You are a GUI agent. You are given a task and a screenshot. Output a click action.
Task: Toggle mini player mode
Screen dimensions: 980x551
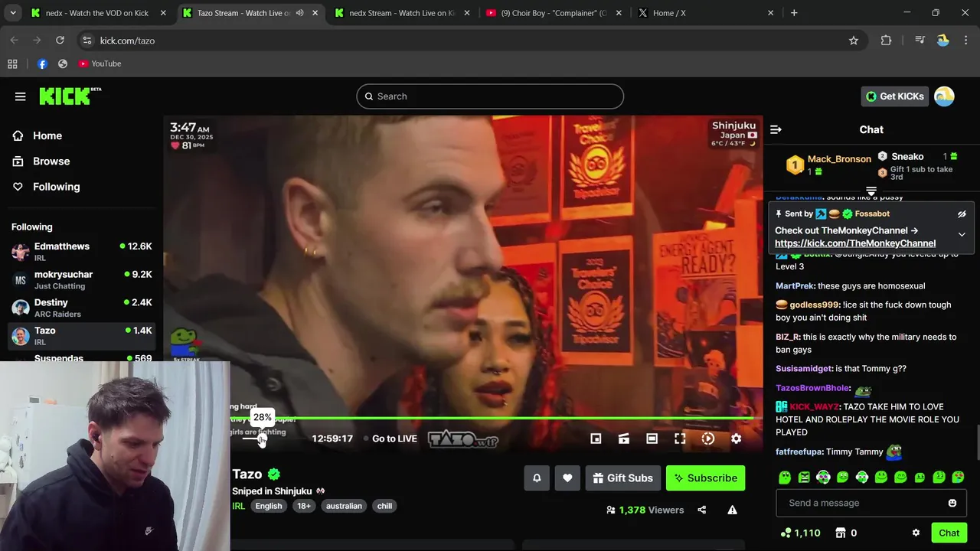pos(596,439)
